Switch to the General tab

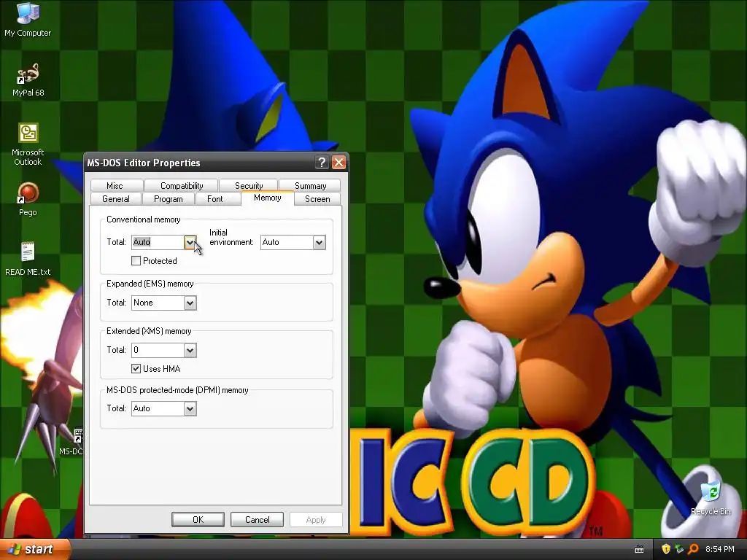[x=116, y=198]
